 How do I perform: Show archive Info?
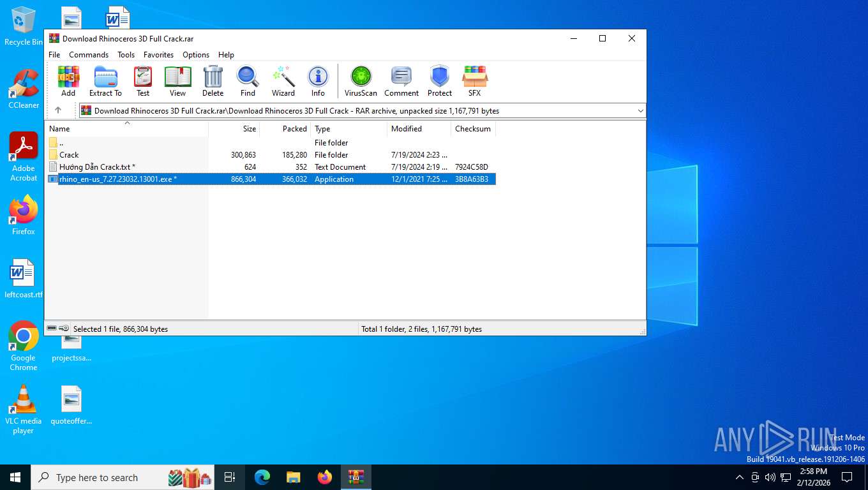point(318,81)
